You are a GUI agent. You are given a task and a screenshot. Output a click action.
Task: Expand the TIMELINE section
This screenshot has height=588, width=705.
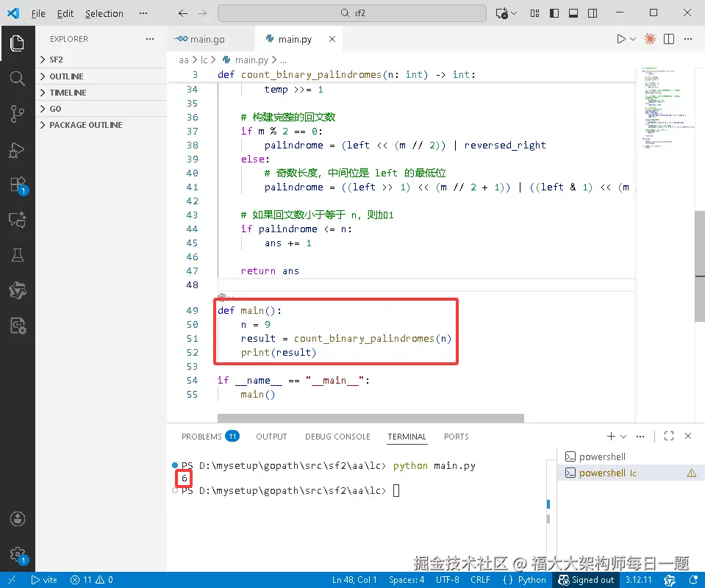point(101,93)
